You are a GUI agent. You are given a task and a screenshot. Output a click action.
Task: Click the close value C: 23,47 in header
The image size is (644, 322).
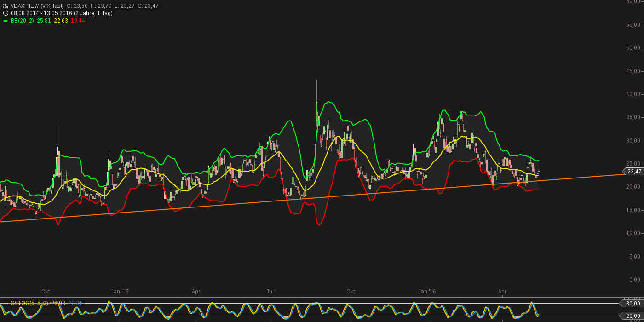(x=148, y=6)
